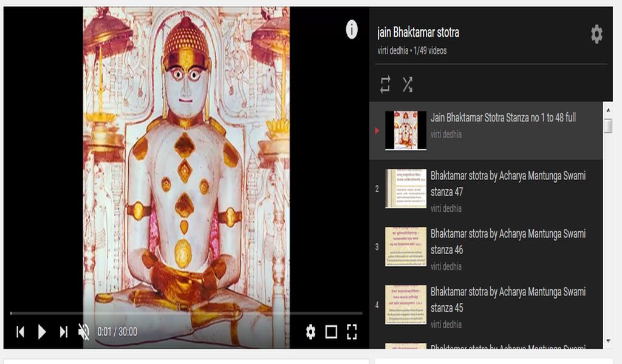Open playlist settings gear
The height and width of the screenshot is (364, 622).
click(x=596, y=35)
